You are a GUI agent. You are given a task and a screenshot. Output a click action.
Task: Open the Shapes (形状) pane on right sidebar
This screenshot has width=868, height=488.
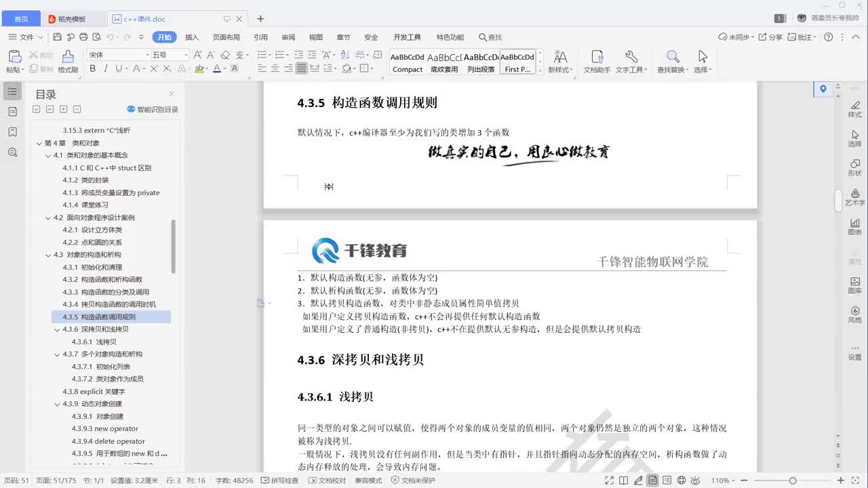(854, 167)
